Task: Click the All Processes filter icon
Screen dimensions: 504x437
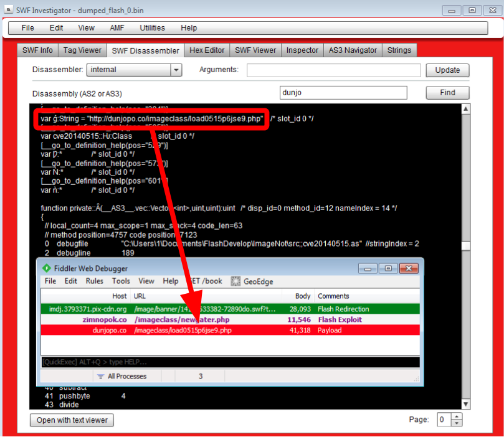Action: pyautogui.click(x=100, y=377)
